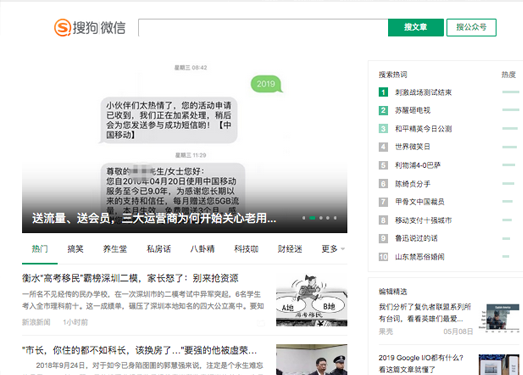The height and width of the screenshot is (375, 523).
Task: Click the last carousel dot indicator
Action: point(335,218)
